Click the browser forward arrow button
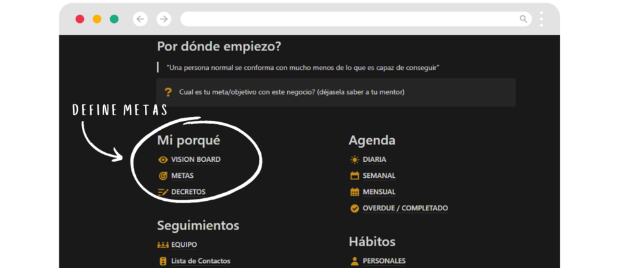 (164, 19)
